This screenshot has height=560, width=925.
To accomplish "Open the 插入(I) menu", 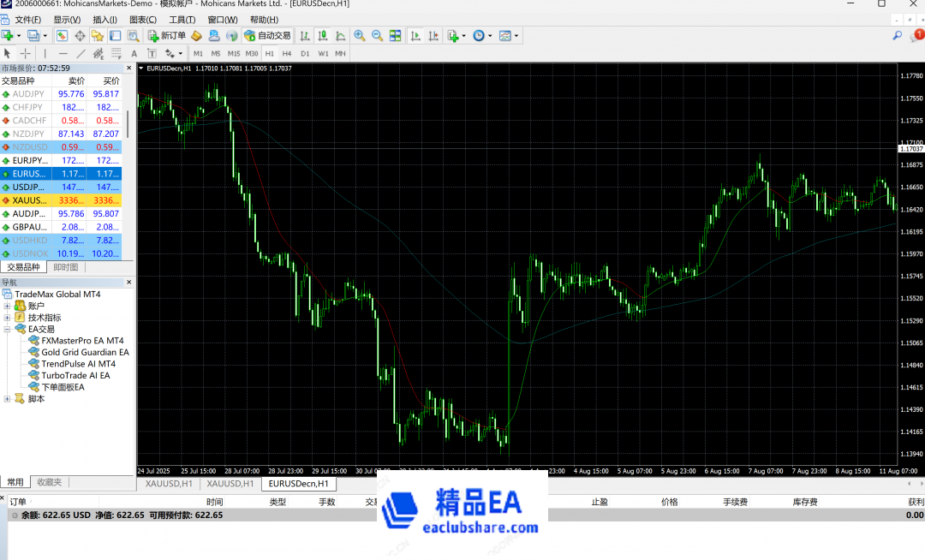I will (x=105, y=20).
